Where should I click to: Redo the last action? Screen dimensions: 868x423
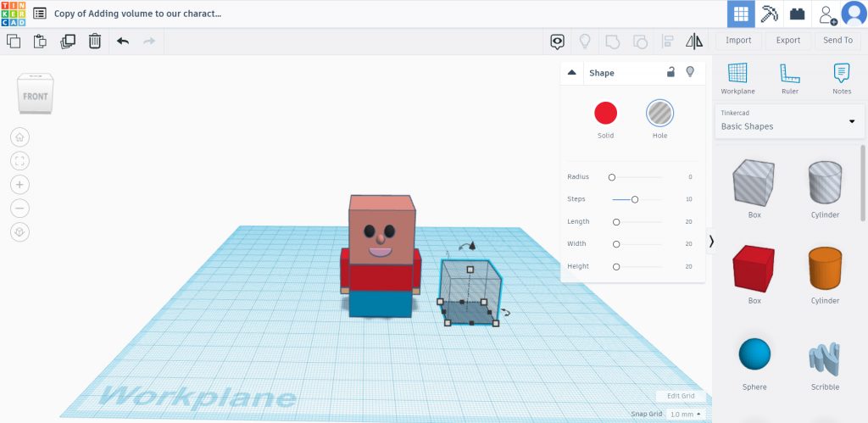149,41
